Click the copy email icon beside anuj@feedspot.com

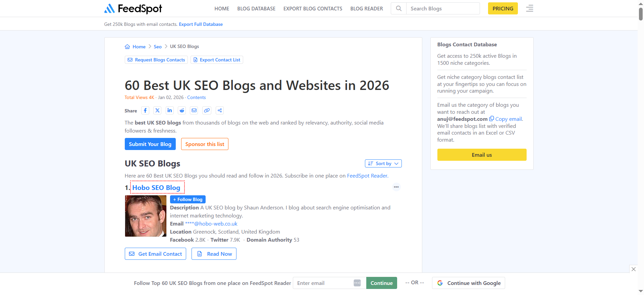point(491,119)
